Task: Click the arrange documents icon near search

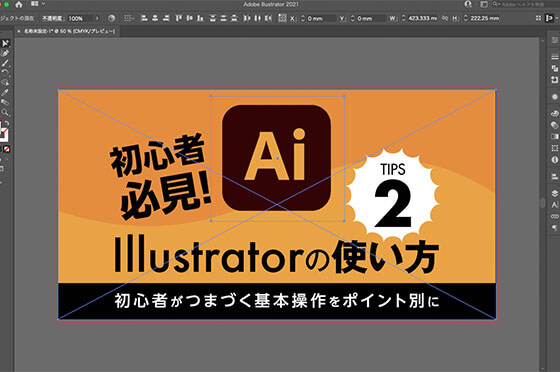Action: click(x=484, y=4)
